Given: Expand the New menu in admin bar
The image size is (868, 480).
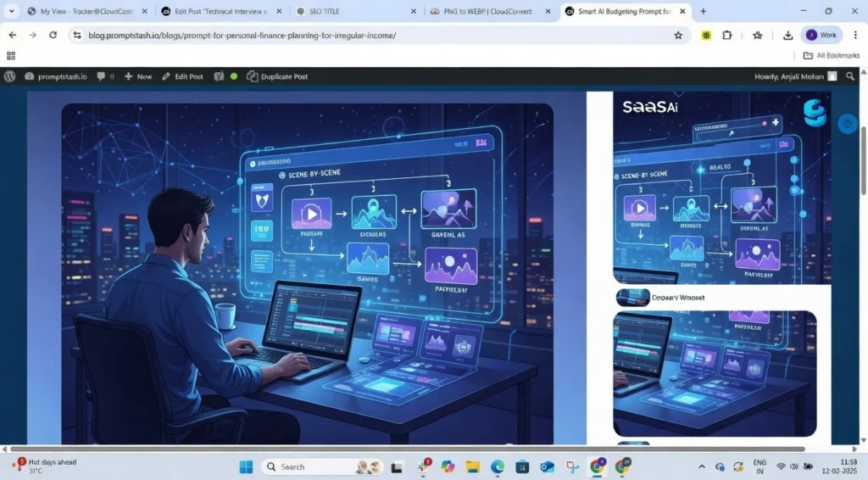Looking at the screenshot, I should (x=138, y=76).
